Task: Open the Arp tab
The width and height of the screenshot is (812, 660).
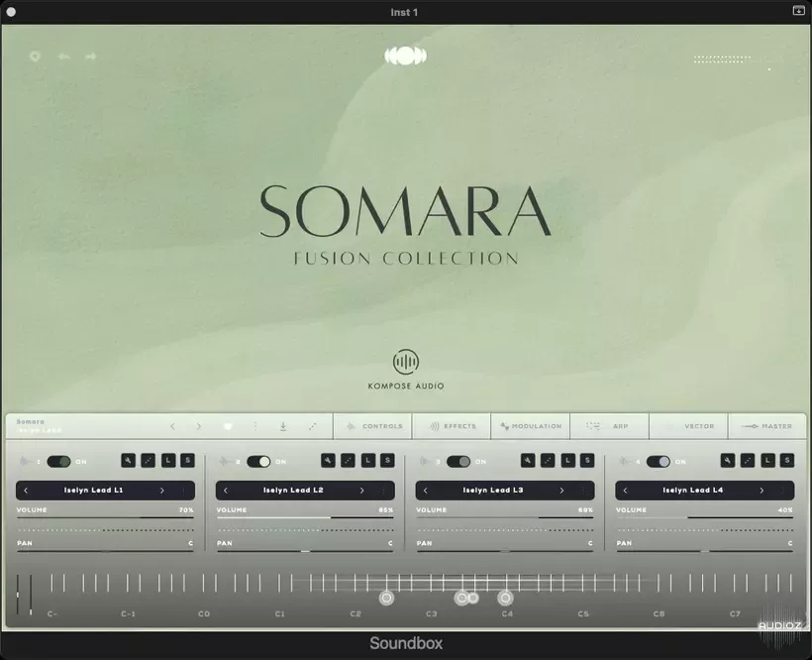Action: point(610,426)
